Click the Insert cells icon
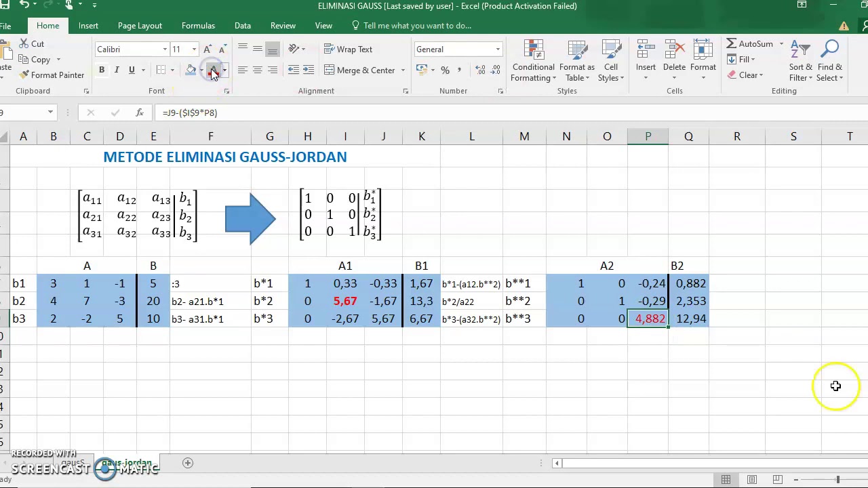 click(646, 50)
